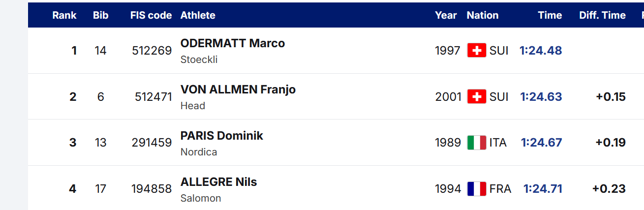Viewport: 644px width, 210px height.
Task: Click the Diff. Time column header
Action: (602, 15)
